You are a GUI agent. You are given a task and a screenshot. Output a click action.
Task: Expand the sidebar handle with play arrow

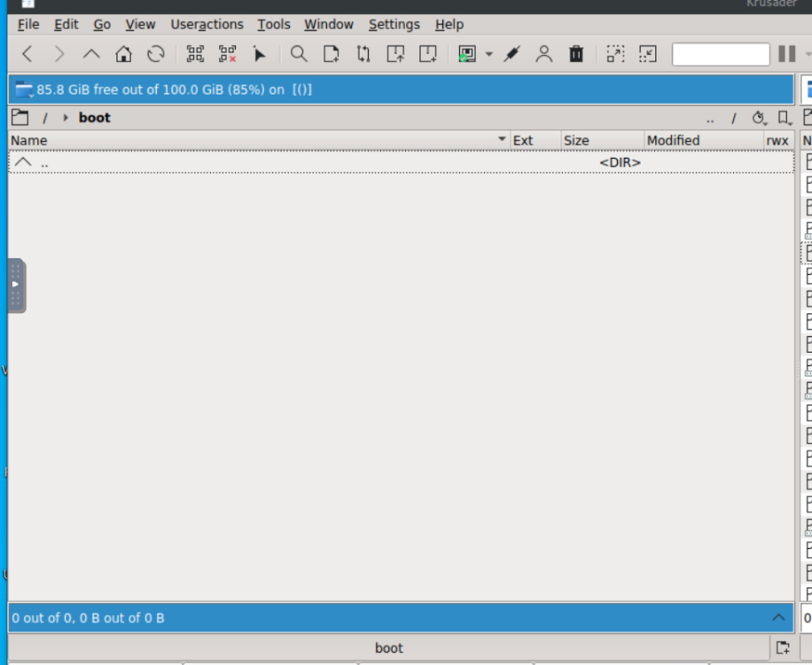(x=16, y=285)
